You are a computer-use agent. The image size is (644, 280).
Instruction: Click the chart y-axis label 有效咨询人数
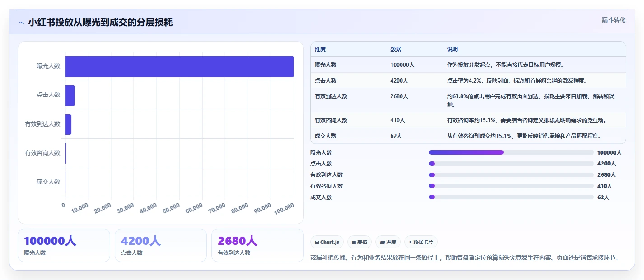tap(42, 153)
